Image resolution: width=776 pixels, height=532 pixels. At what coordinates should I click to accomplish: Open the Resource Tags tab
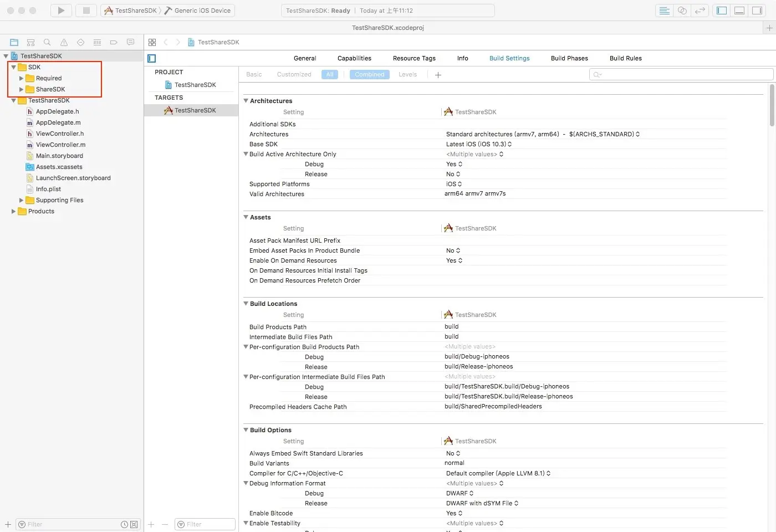click(414, 58)
